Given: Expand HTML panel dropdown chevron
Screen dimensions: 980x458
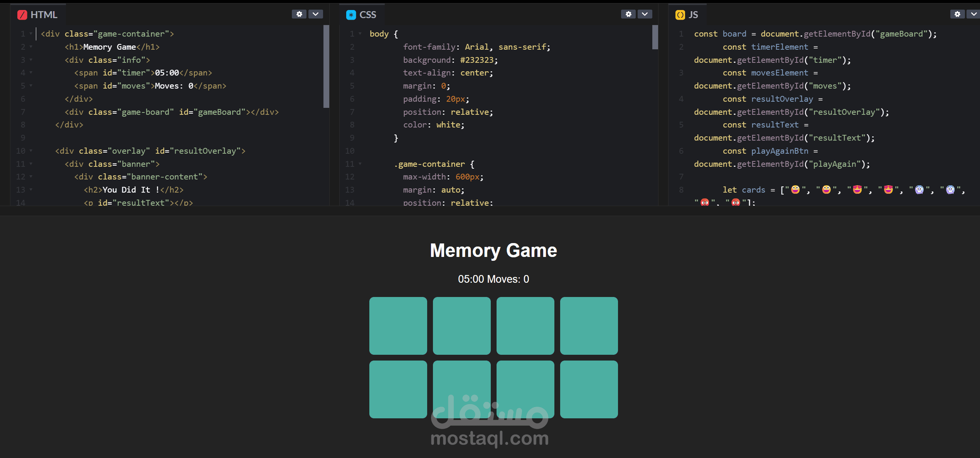Looking at the screenshot, I should [315, 14].
